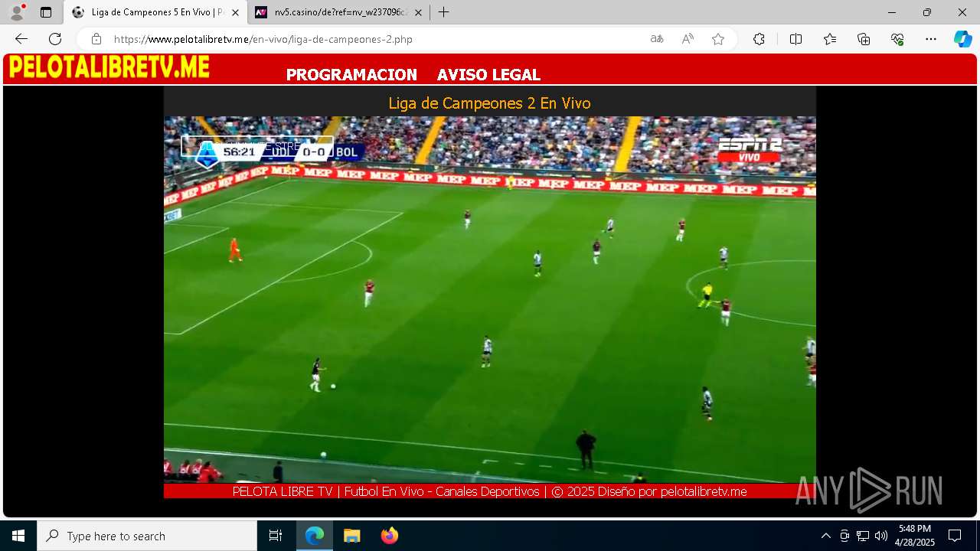Viewport: 980px width, 551px height.
Task: Open File Explorer from the taskbar
Action: pos(351,536)
